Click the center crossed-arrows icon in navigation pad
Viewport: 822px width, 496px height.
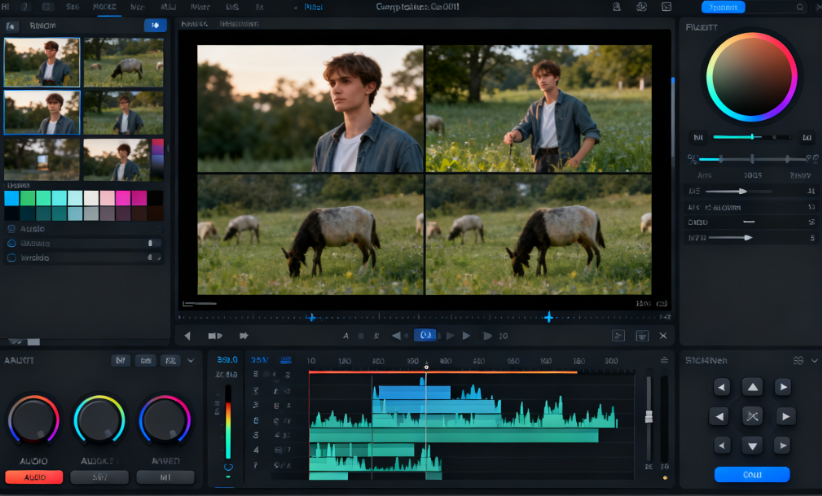[x=752, y=416]
